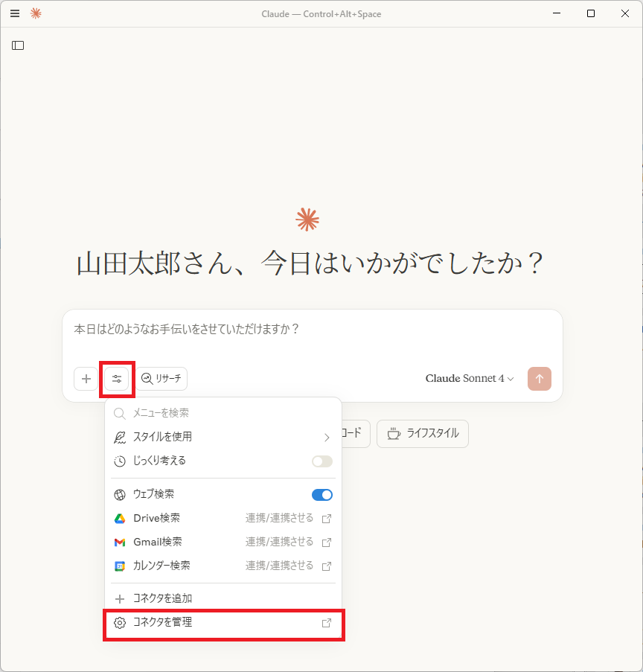Click 連携/連携させる link beside Drive検索
This screenshot has height=672, width=643.
[280, 518]
